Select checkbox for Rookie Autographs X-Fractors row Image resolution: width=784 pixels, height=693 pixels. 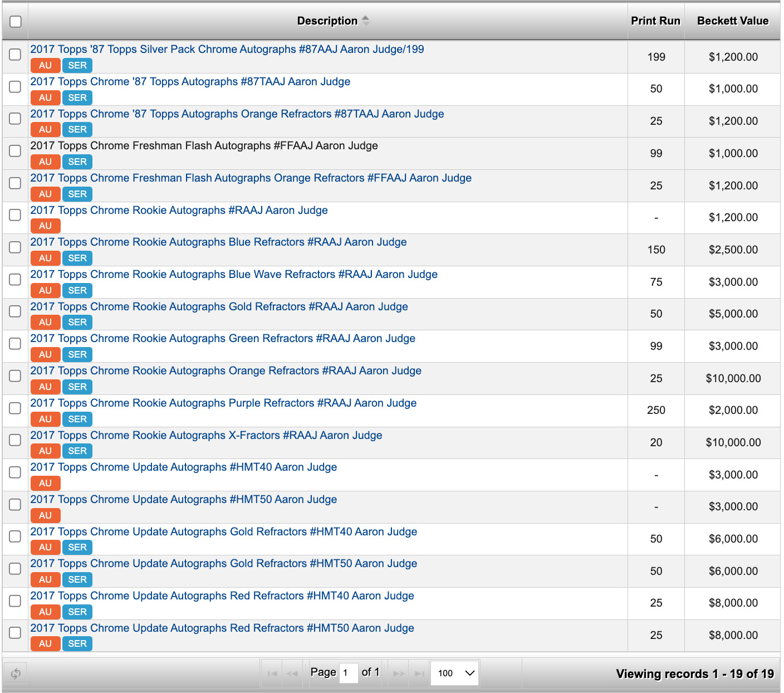(15, 440)
